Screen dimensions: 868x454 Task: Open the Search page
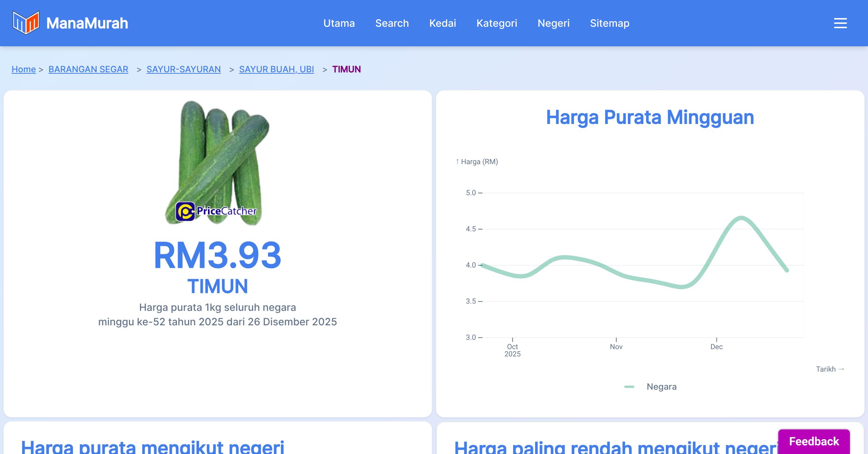(392, 23)
